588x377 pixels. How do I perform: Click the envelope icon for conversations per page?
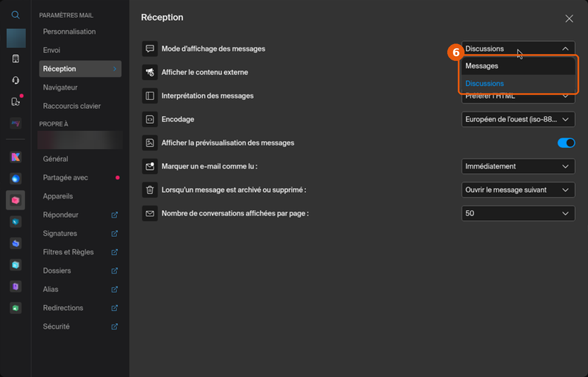tap(150, 213)
